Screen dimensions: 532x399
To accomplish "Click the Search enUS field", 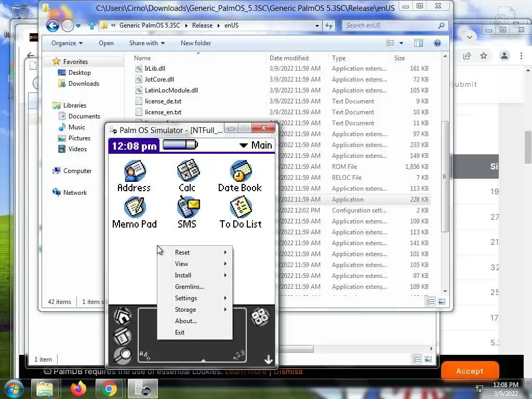I will coord(395,25).
